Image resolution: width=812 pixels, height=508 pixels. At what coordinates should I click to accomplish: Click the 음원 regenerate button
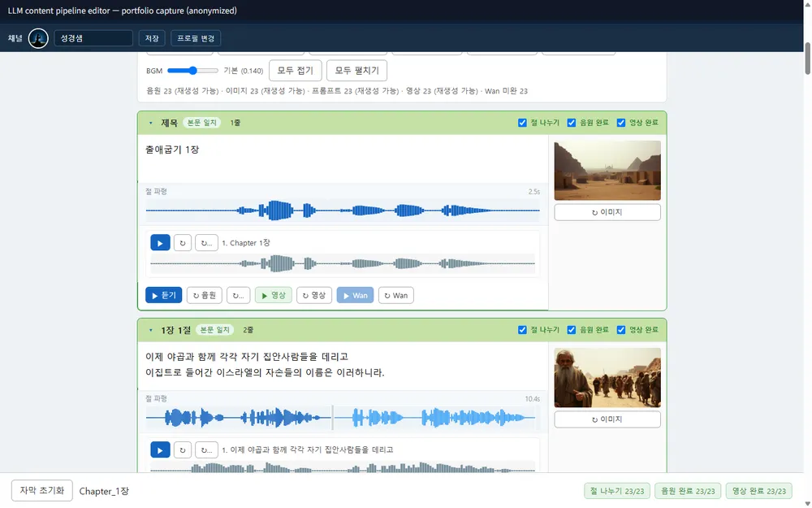pyautogui.click(x=205, y=296)
